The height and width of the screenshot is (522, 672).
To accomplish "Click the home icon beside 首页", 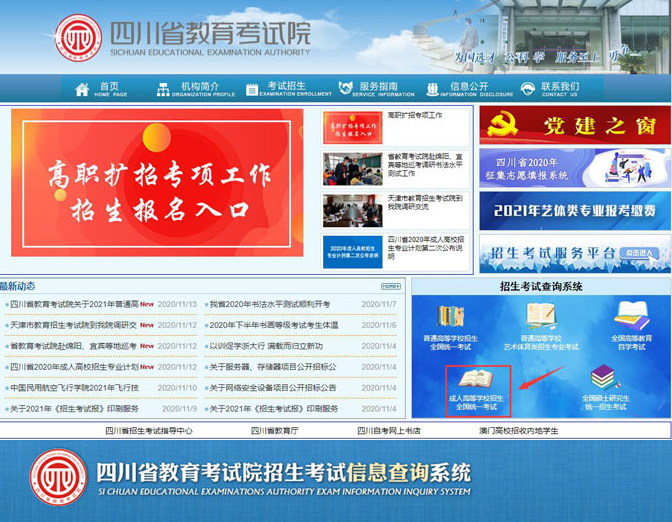I will tap(82, 90).
